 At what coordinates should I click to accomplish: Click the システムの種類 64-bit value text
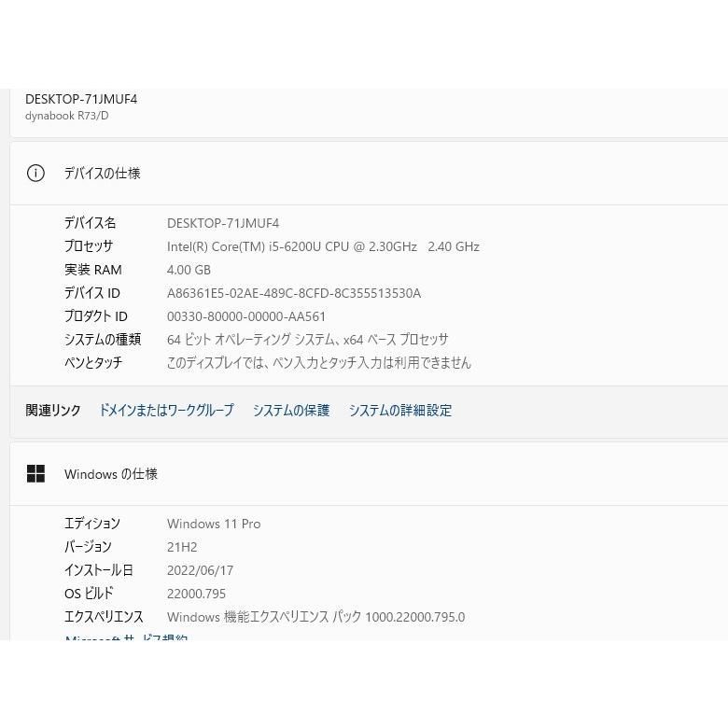307,340
